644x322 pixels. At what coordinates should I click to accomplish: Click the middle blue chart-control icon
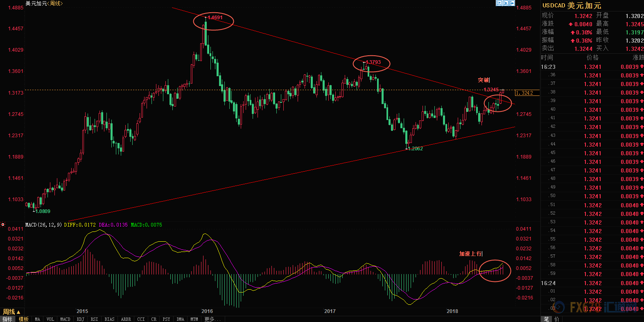click(x=505, y=3)
